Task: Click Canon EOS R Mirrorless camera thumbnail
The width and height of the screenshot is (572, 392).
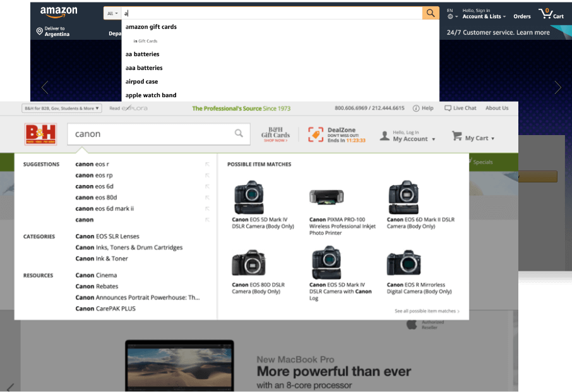Action: click(x=403, y=263)
